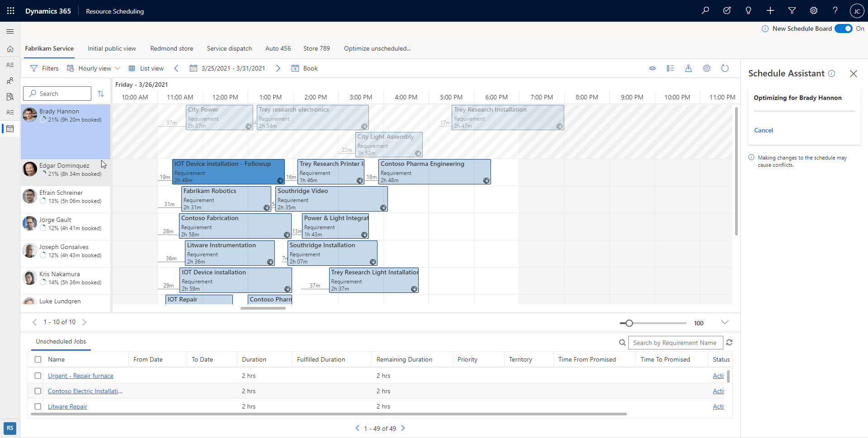Select the Fabrikam Service tab
Image resolution: width=868 pixels, height=438 pixels.
(49, 48)
